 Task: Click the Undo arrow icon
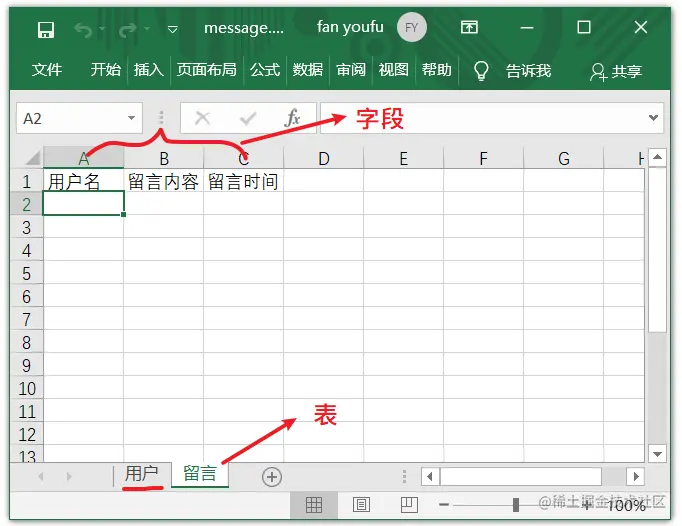(83, 30)
